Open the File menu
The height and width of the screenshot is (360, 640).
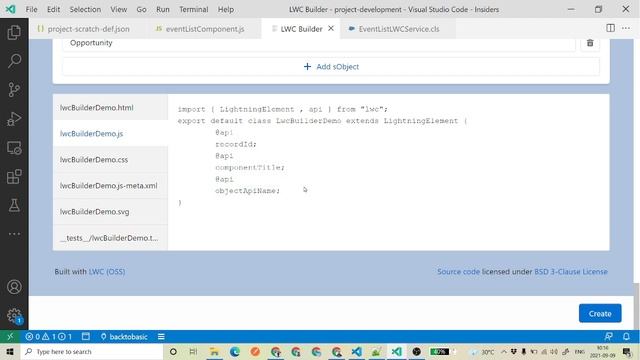point(31,9)
